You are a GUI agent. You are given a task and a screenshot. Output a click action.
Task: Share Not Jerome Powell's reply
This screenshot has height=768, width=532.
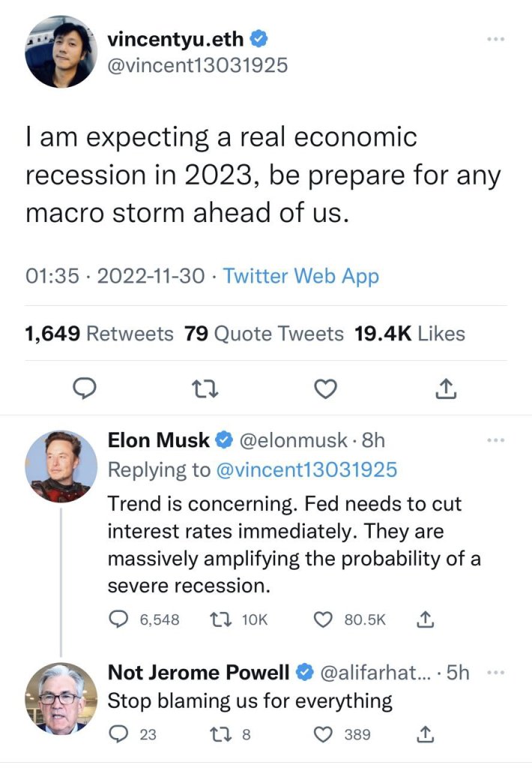point(424,734)
